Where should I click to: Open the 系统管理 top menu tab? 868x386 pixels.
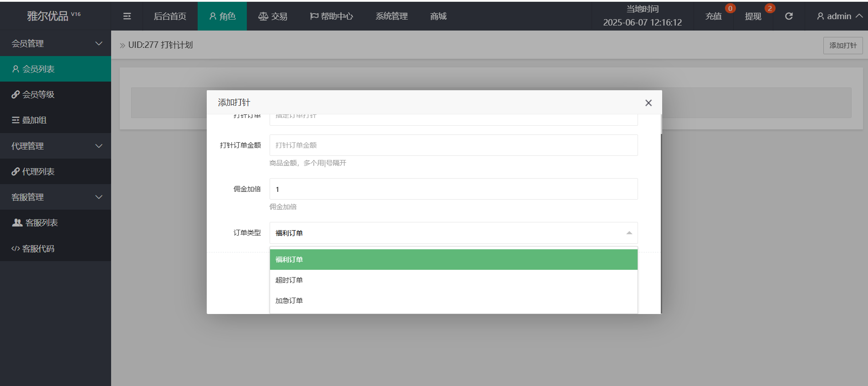click(391, 16)
